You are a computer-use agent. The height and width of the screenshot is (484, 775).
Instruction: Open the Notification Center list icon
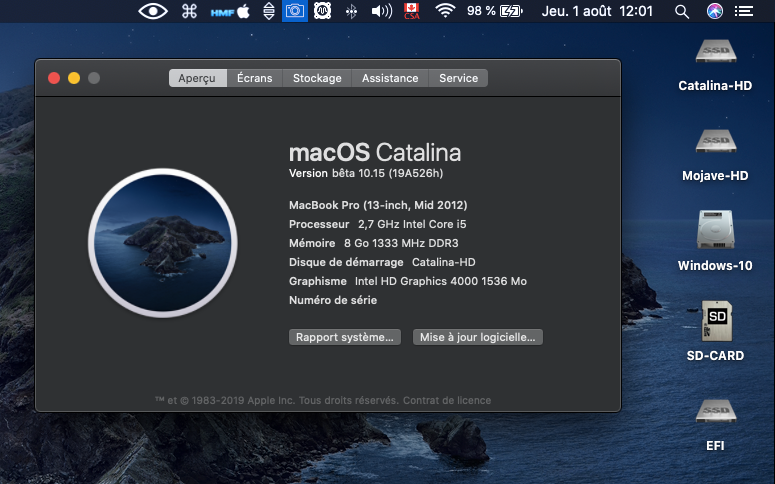click(744, 11)
